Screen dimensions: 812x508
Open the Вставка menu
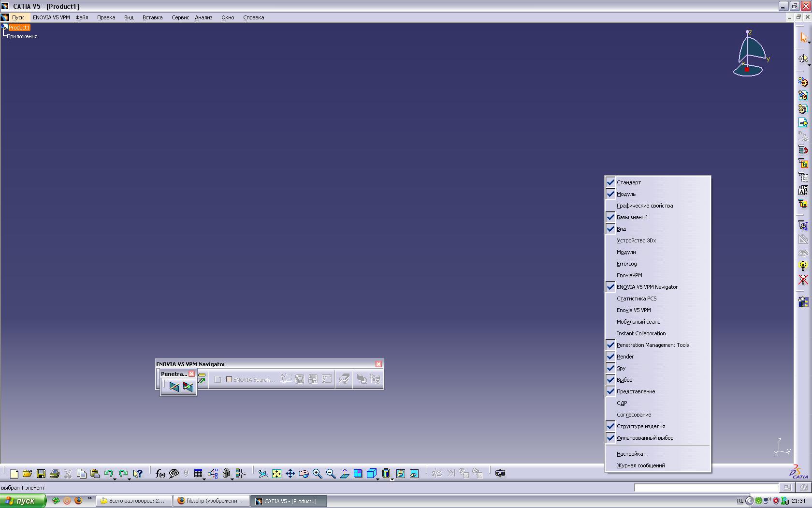pos(152,17)
